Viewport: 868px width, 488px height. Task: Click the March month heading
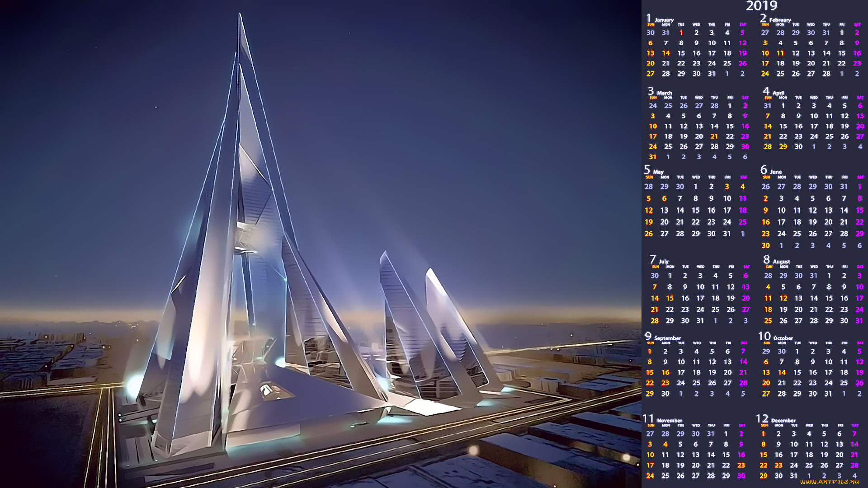[x=664, y=93]
